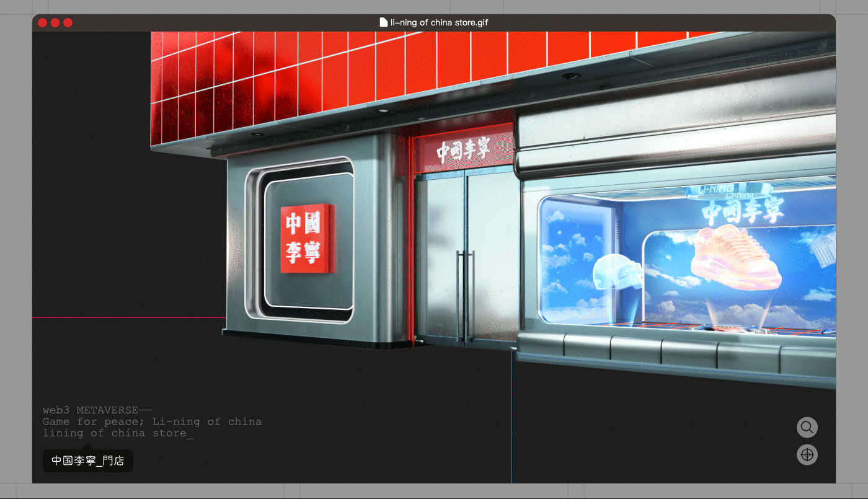
Task: Click the text "web3 METAVERSE"
Action: (x=91, y=410)
